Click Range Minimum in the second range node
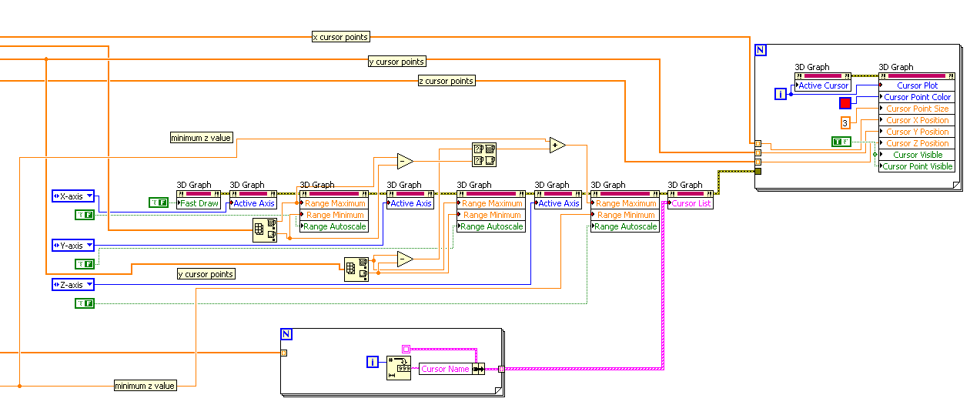Screen dimensions: 980x415 tap(491, 215)
